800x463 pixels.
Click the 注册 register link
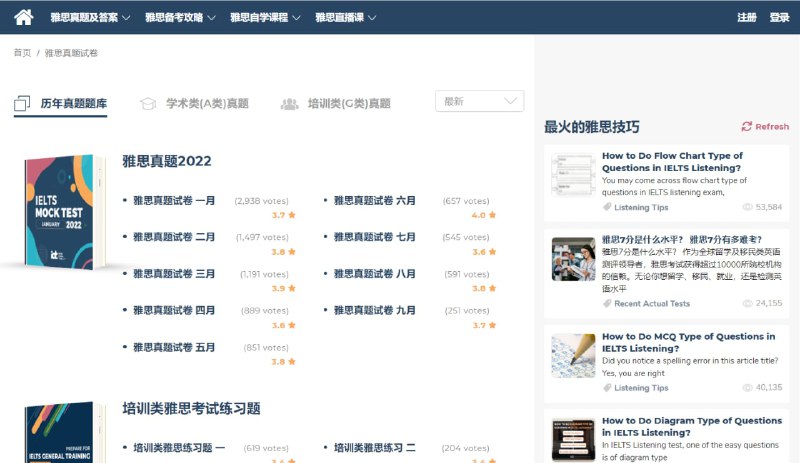click(747, 17)
